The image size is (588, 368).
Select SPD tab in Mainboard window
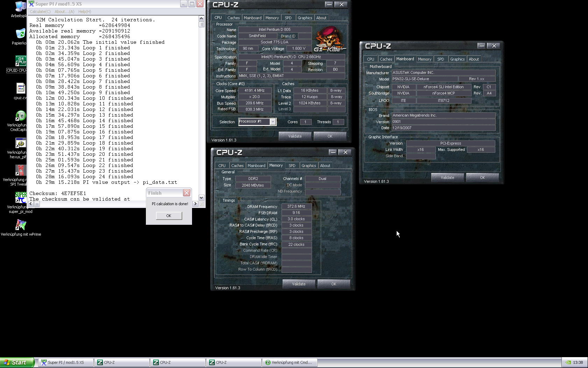pyautogui.click(x=441, y=59)
